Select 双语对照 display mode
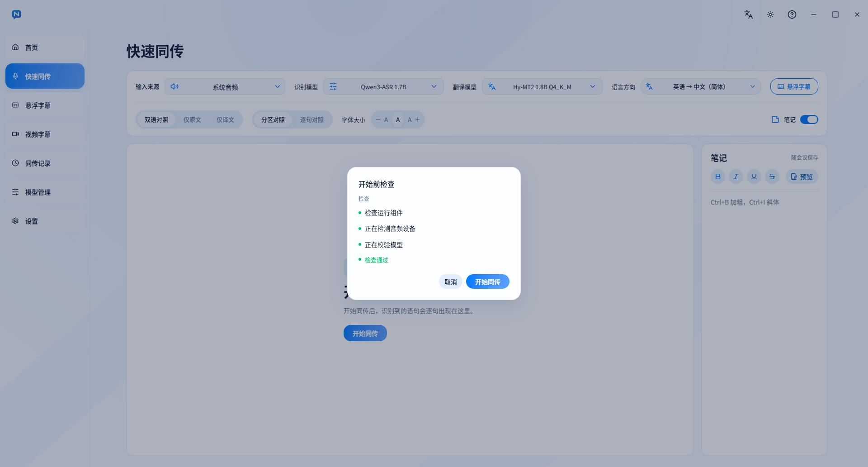 click(156, 119)
